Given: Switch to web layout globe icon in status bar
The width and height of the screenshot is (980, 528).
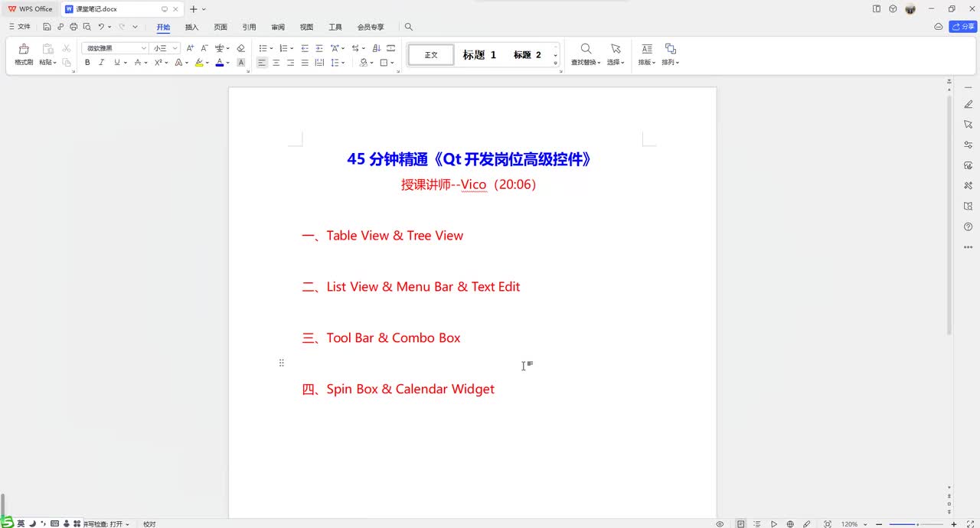Looking at the screenshot, I should 790,524.
